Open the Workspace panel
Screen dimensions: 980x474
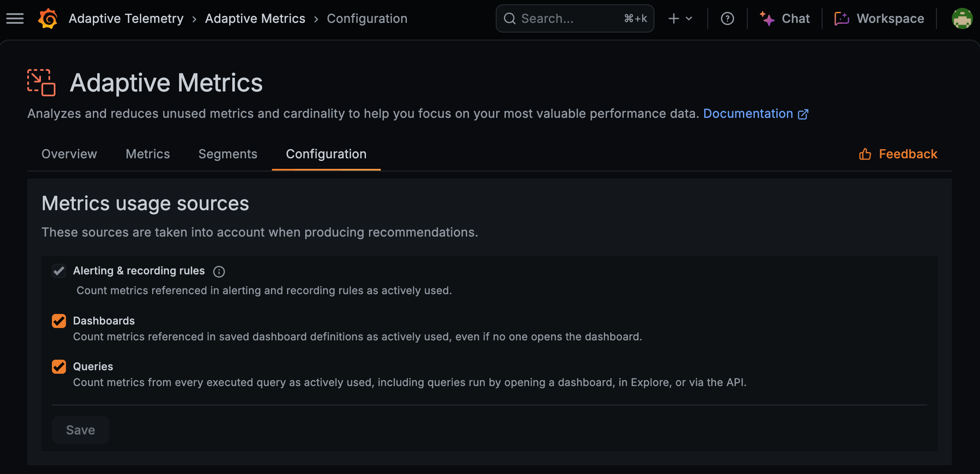click(x=879, y=18)
